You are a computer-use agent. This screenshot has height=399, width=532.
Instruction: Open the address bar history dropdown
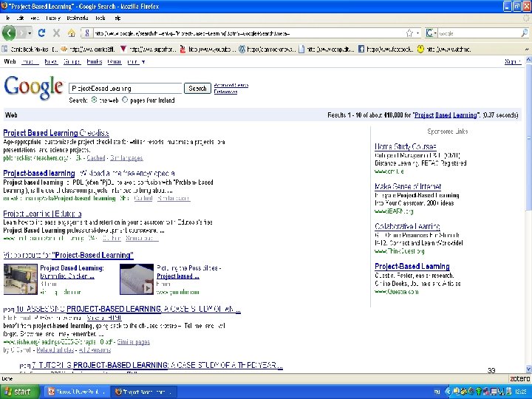pyautogui.click(x=418, y=33)
